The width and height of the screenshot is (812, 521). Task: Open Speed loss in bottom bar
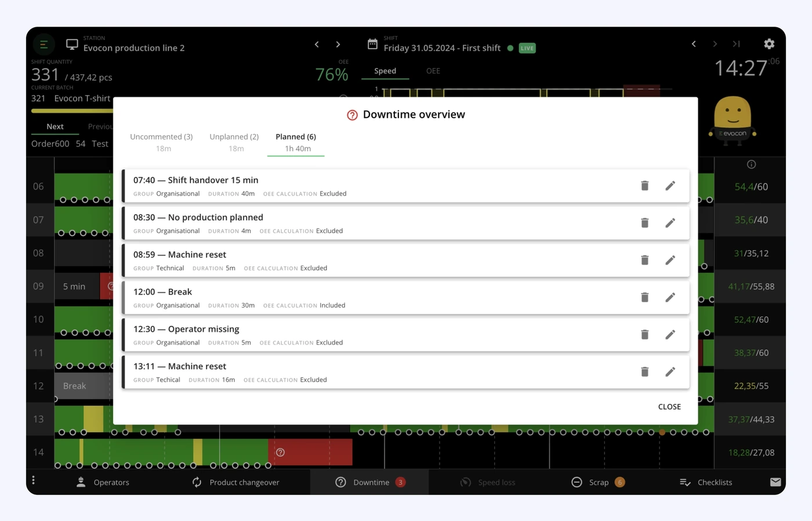488,482
